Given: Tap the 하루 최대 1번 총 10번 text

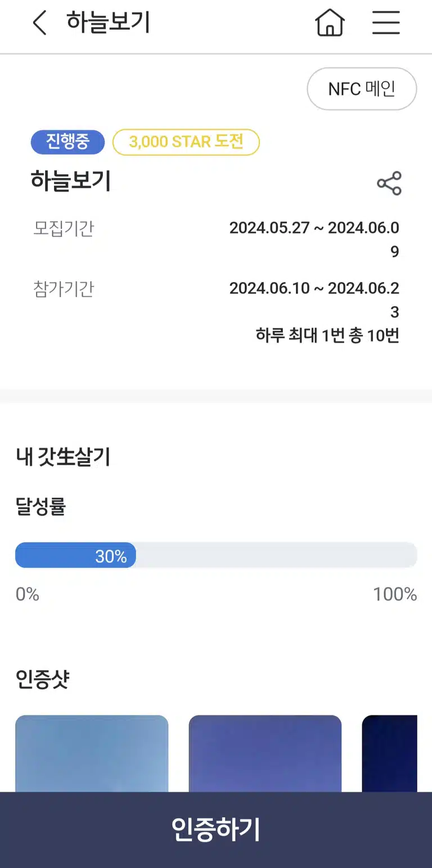Looking at the screenshot, I should point(327,335).
